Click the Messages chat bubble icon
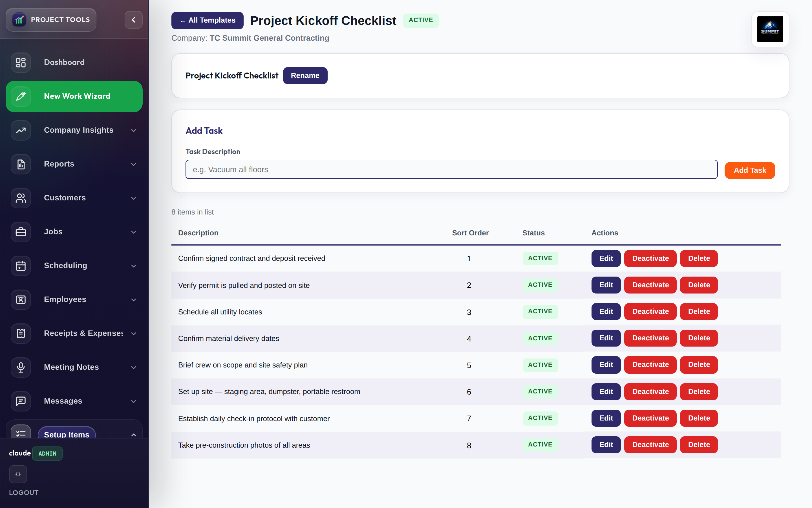Image resolution: width=812 pixels, height=508 pixels. click(x=21, y=401)
